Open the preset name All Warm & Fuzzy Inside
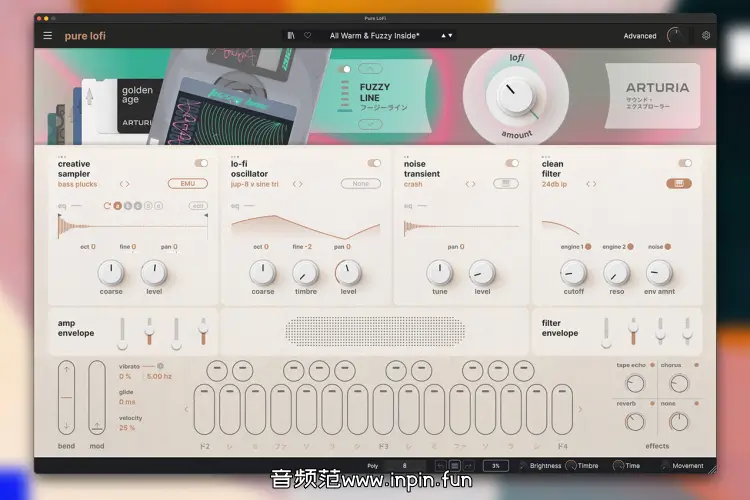 coord(374,36)
